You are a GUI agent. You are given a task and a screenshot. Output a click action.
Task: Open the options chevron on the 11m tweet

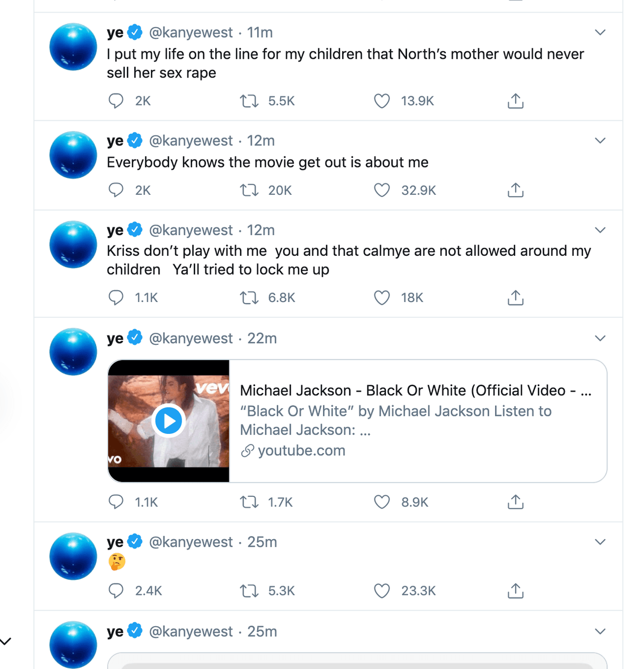pos(600,32)
